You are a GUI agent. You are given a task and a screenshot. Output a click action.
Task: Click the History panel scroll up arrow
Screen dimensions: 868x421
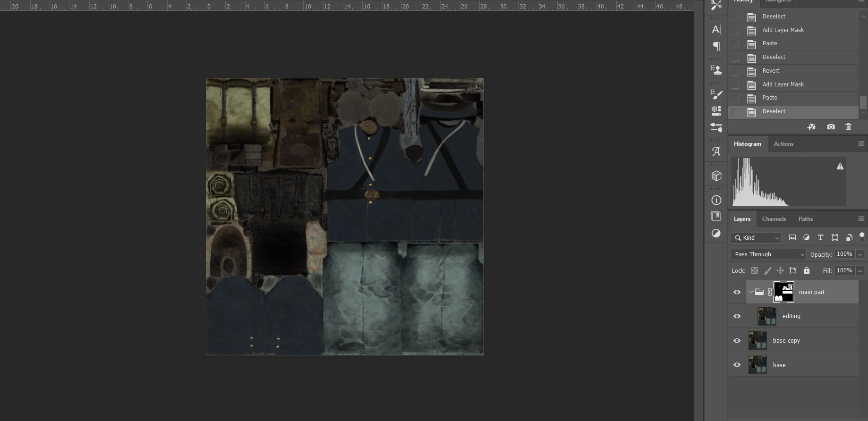[x=863, y=17]
